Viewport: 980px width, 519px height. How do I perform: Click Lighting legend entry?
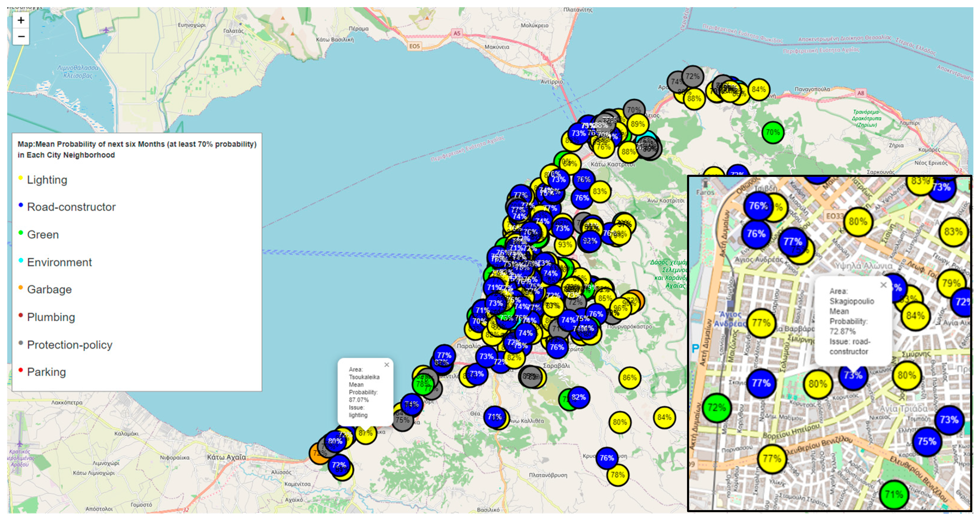coord(47,180)
